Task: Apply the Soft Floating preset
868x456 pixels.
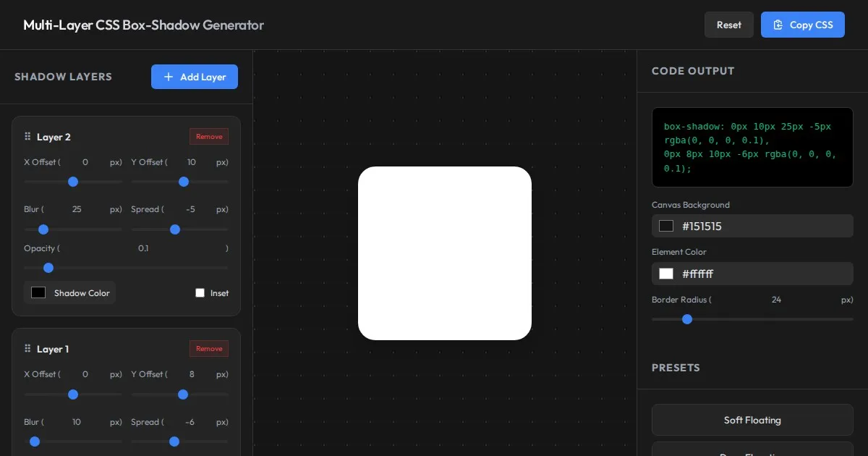Action: pos(752,420)
